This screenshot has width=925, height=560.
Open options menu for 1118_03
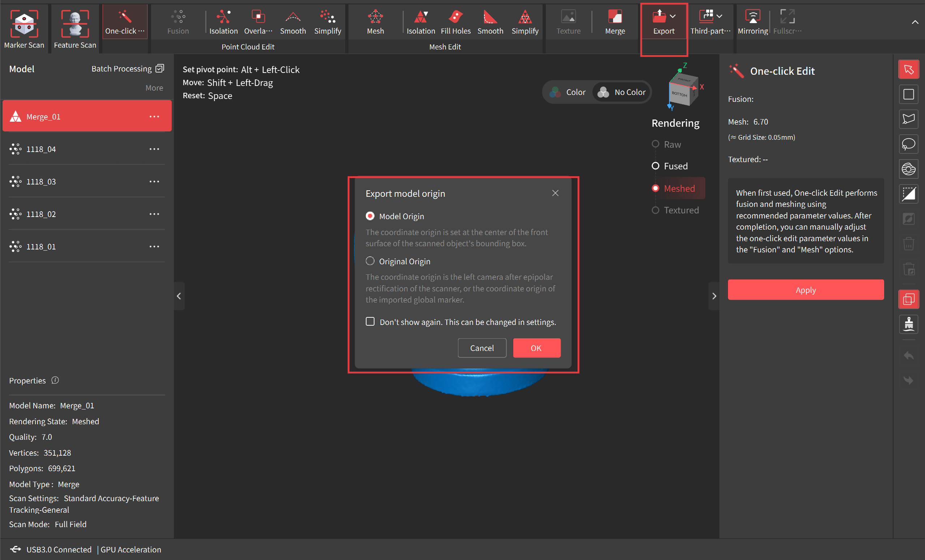[x=154, y=182]
